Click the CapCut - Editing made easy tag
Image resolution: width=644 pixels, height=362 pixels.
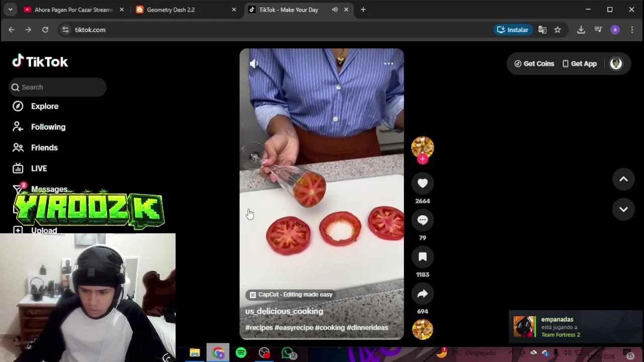click(x=291, y=295)
